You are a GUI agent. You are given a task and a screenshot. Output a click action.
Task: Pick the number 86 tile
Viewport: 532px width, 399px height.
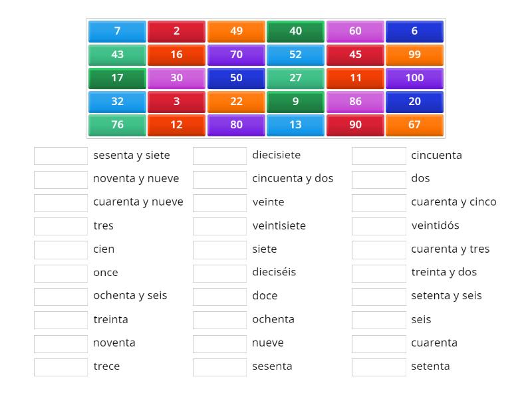tap(355, 101)
